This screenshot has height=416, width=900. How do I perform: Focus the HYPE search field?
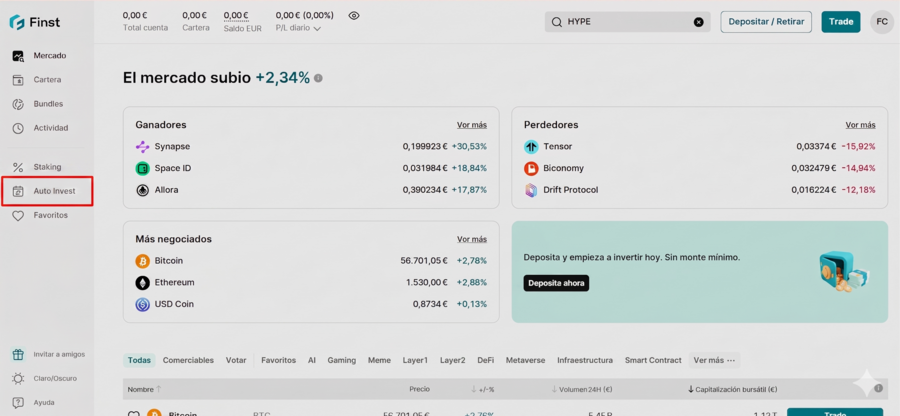627,22
